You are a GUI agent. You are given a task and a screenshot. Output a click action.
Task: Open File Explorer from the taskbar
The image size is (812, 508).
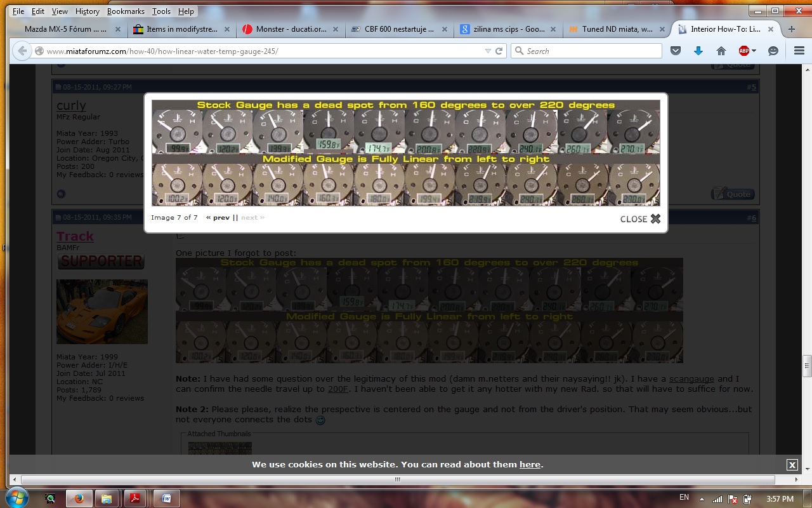tap(107, 499)
